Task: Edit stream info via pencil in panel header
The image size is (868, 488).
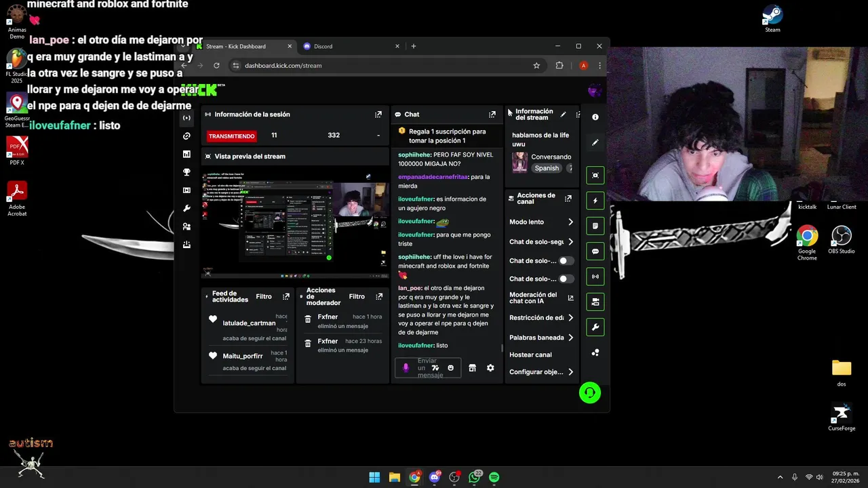Action: click(563, 115)
